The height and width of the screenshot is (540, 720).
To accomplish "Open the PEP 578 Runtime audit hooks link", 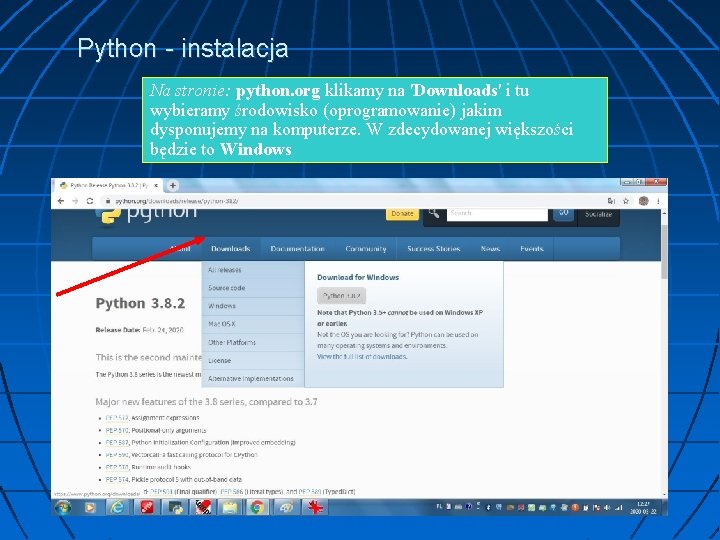I will pyautogui.click(x=117, y=467).
